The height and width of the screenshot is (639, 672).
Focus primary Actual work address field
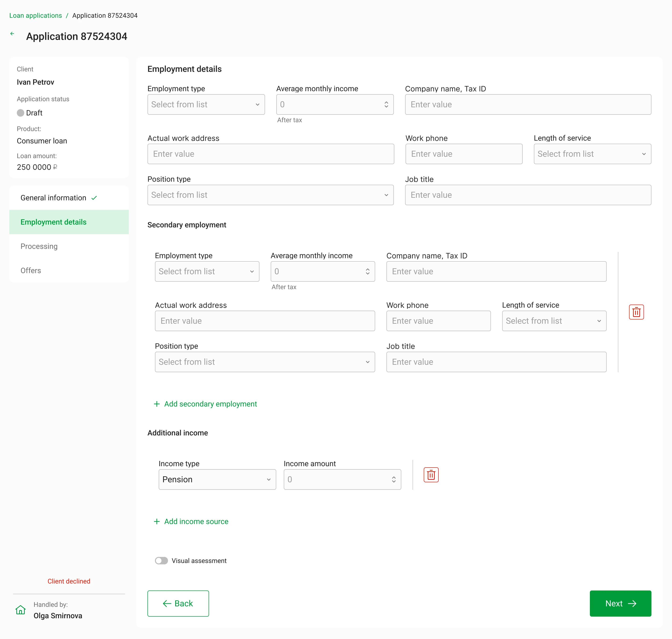tap(271, 154)
